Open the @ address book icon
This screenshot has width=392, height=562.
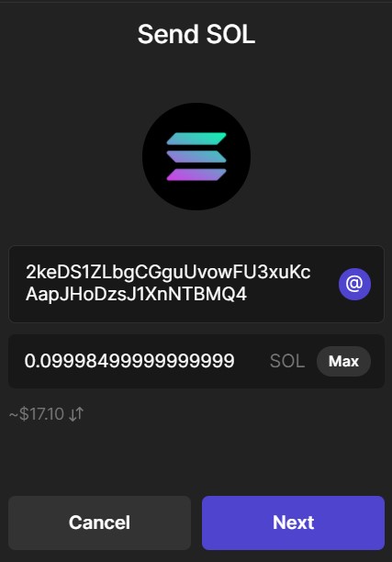tap(354, 284)
